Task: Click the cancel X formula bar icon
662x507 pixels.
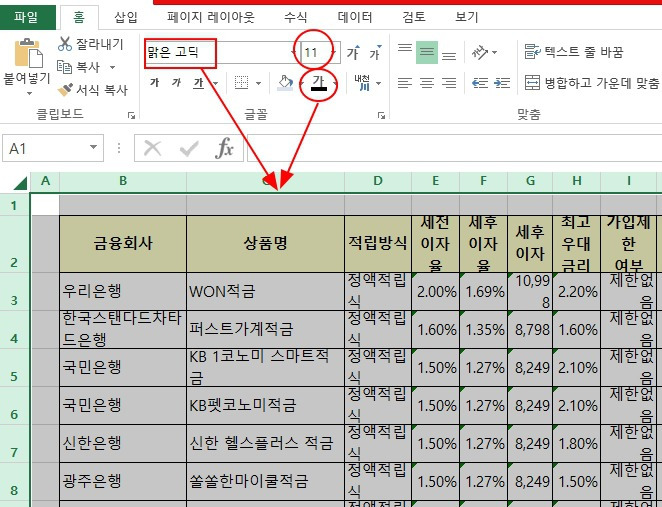Action: [152, 148]
